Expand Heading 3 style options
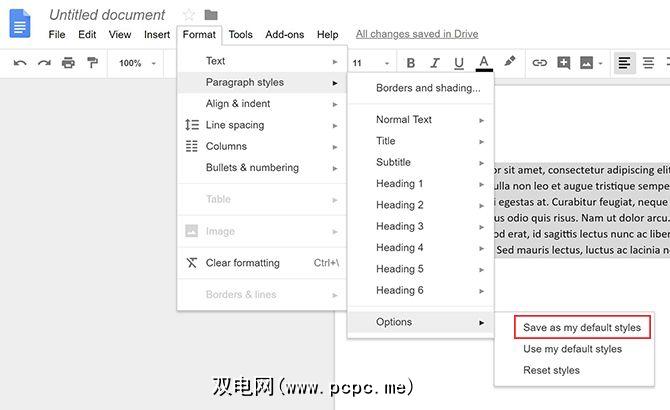The image size is (670, 410). pos(421,226)
